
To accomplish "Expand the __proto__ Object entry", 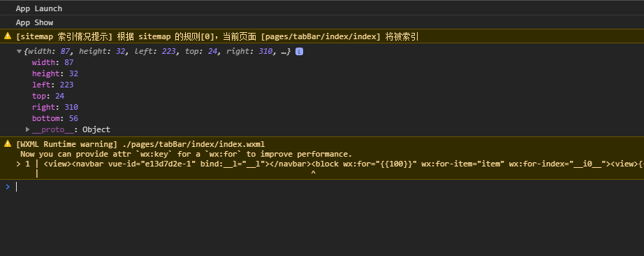I will pyautogui.click(x=27, y=129).
